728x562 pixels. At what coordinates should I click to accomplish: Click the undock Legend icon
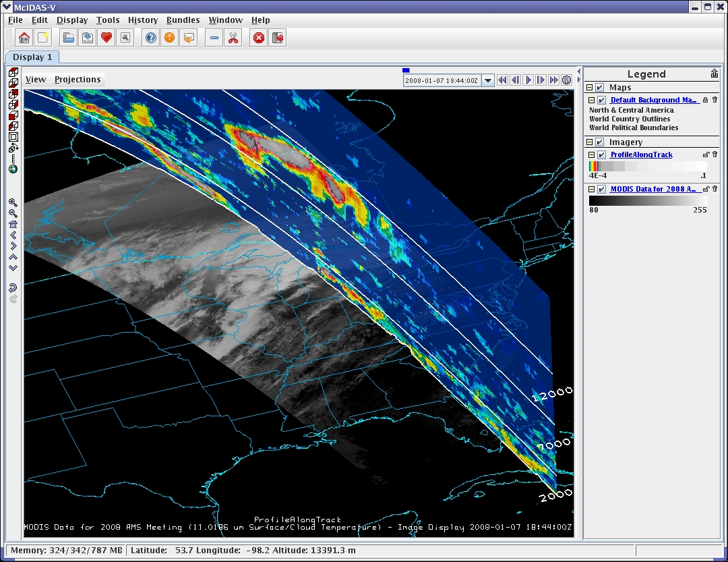(714, 74)
